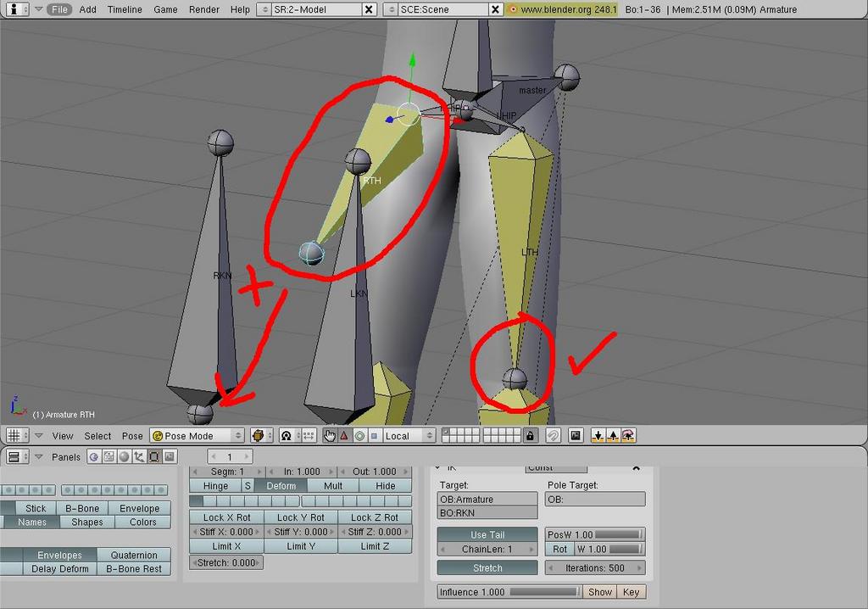Open the Select menu in 3D header
The image size is (868, 609).
[97, 436]
